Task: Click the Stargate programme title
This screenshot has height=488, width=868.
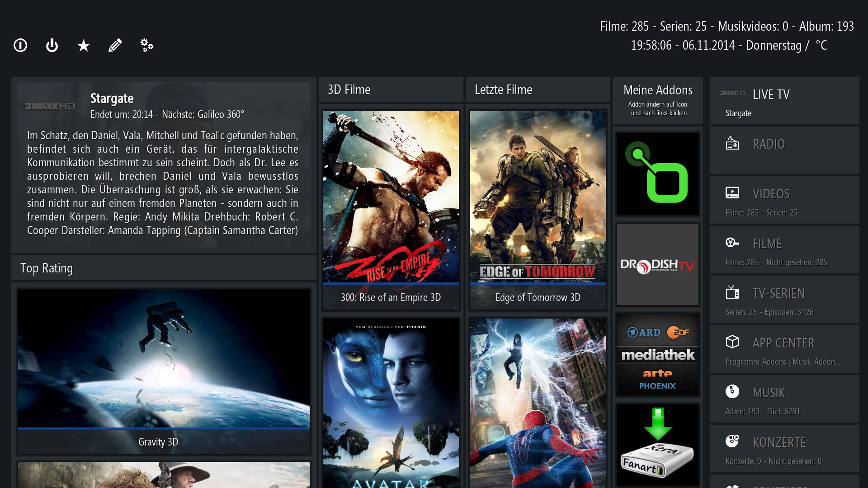Action: tap(112, 99)
